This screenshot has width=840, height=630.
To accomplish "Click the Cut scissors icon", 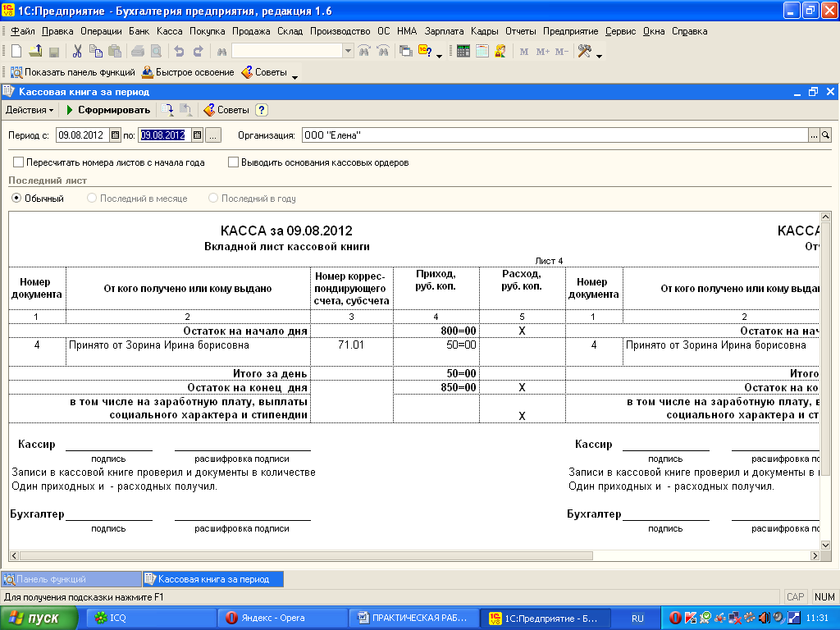I will [77, 52].
